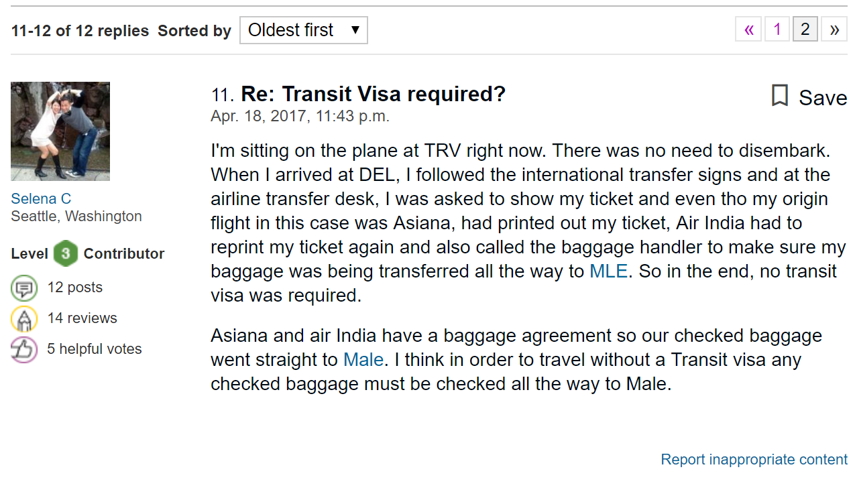Click the reviews pencil icon

pyautogui.click(x=24, y=319)
